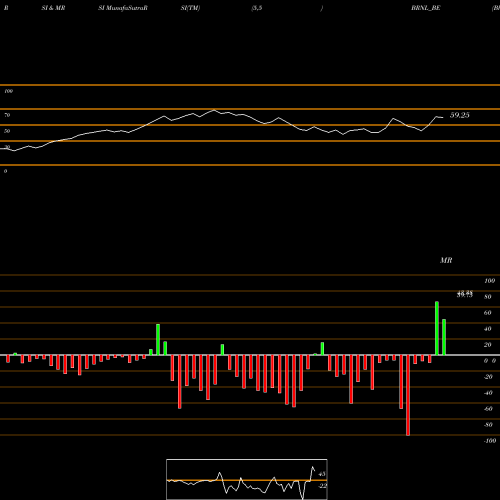This screenshot has width=500, height=500.
Task: Click the 22 label in the mini chart
Action: [x=322, y=486]
